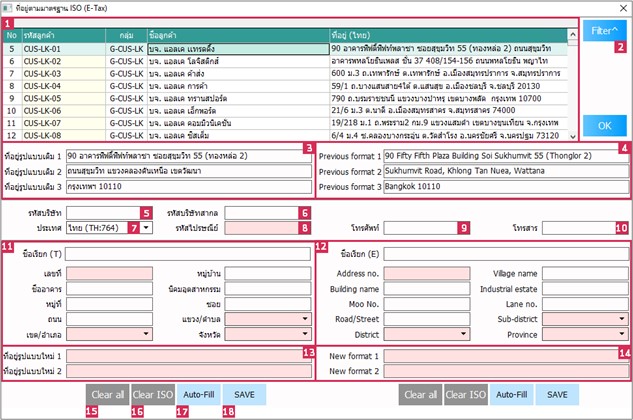Click the Address no. input field
This screenshot has height=420, width=633.
427,273
